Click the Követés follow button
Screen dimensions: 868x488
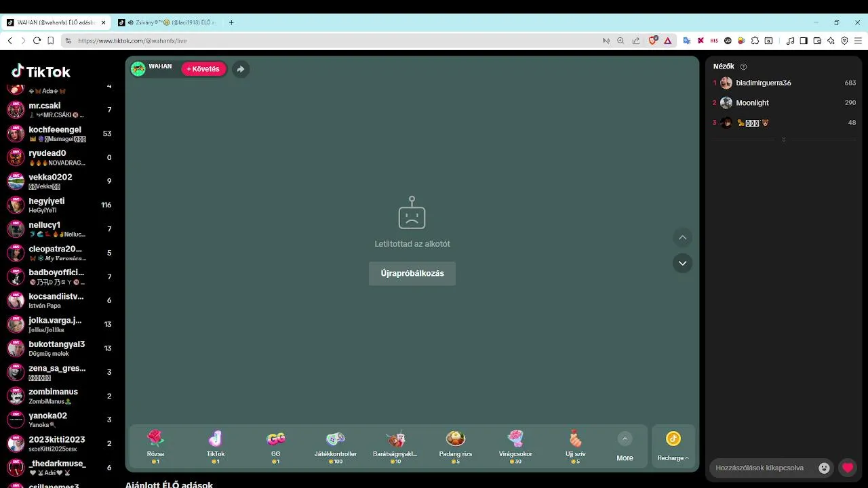(x=203, y=69)
